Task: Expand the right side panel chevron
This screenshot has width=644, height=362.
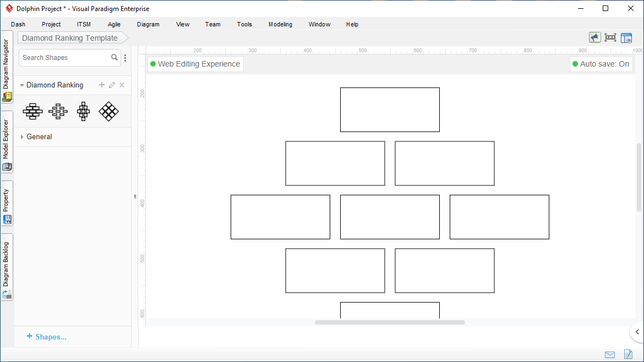Action: coord(637,332)
